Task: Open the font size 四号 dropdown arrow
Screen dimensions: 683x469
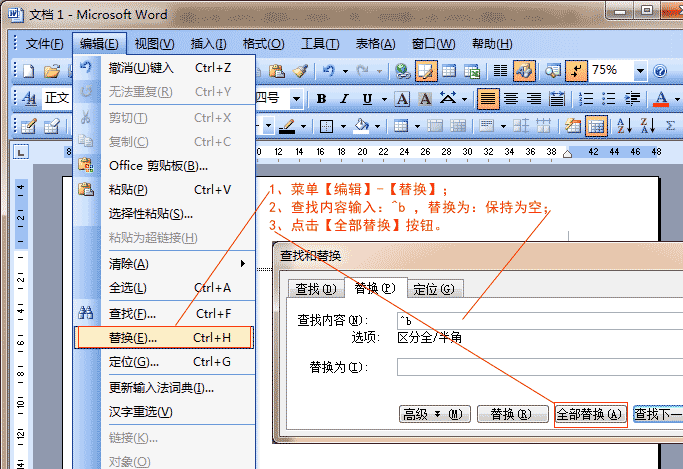Action: [x=296, y=98]
